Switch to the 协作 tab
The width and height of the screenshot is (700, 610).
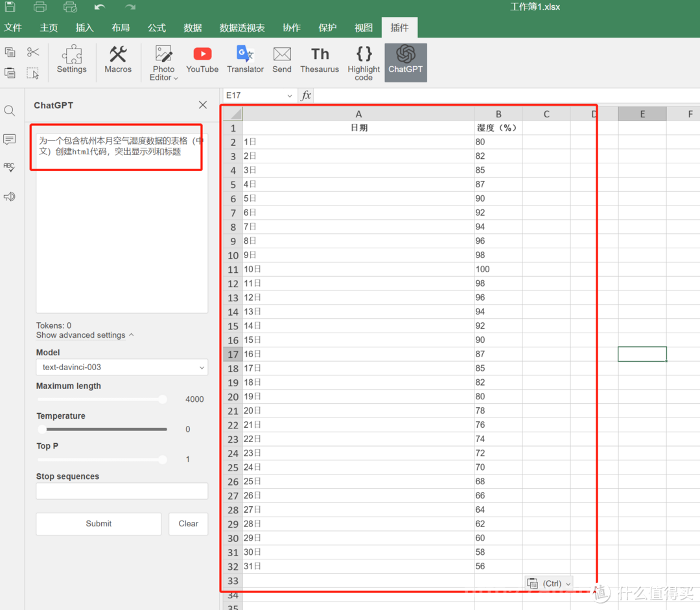pyautogui.click(x=292, y=28)
